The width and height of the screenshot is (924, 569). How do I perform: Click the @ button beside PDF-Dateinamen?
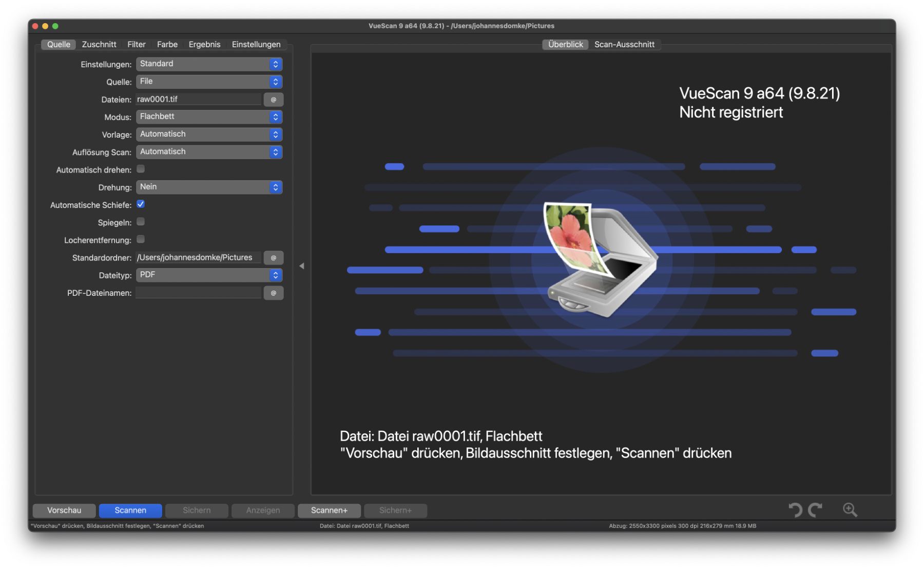point(274,293)
